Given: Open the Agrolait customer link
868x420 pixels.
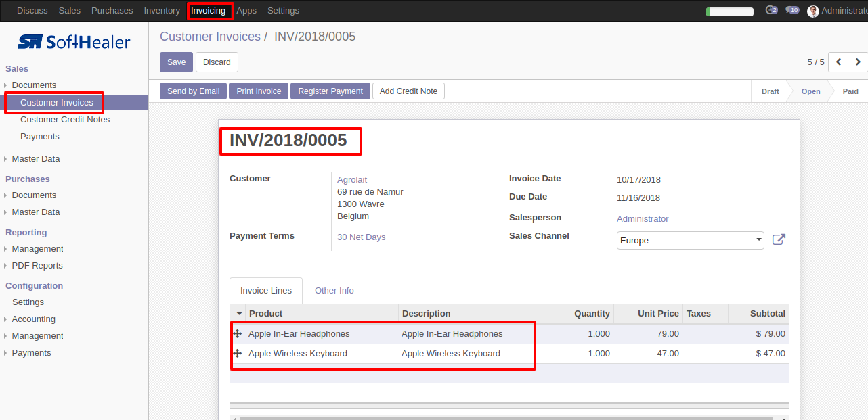Looking at the screenshot, I should point(352,180).
